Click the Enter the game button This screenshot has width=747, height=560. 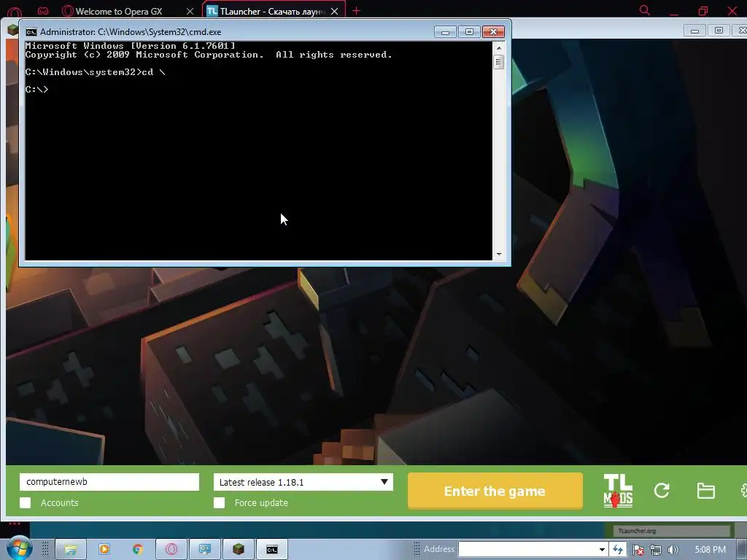click(x=495, y=491)
